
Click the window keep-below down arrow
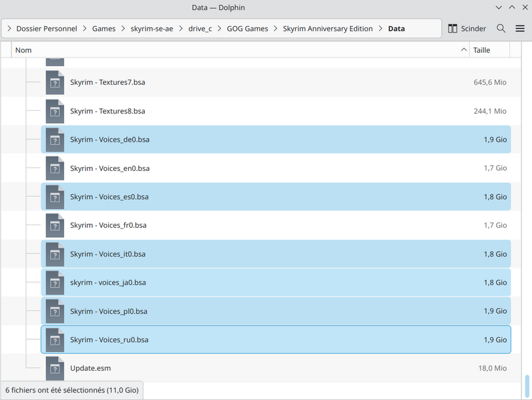499,7
